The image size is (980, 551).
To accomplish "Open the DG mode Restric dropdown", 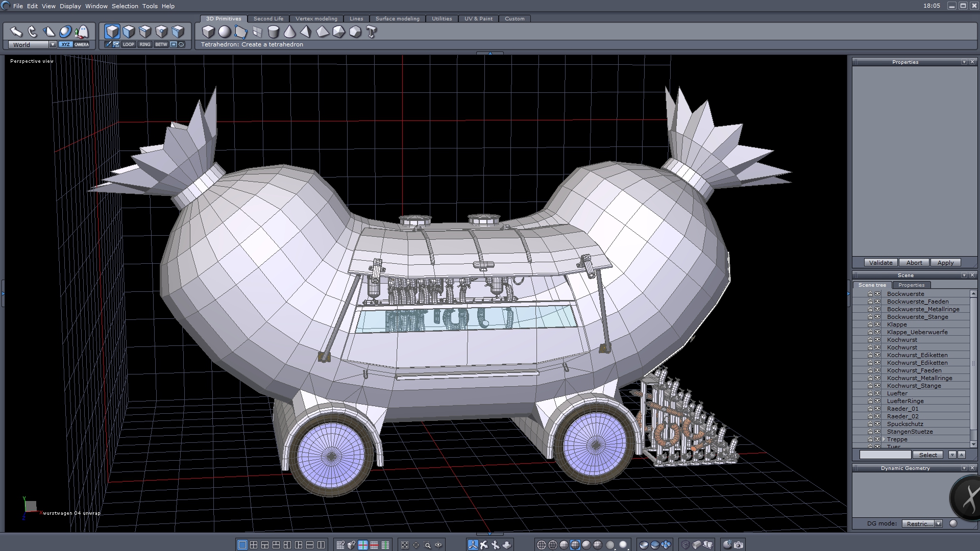I will coord(938,523).
